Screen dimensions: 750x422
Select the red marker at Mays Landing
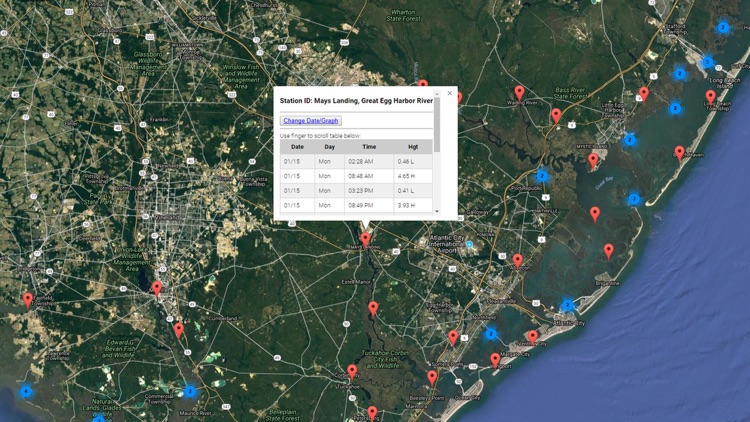[366, 240]
